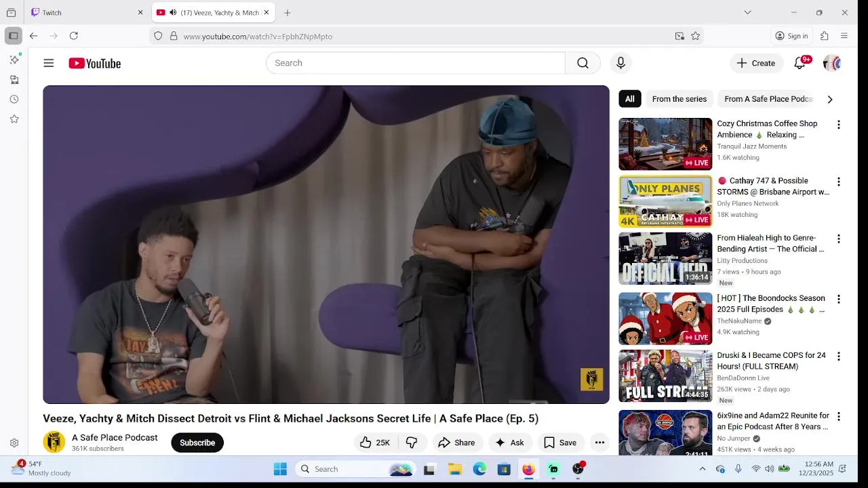Reload the current page
The width and height of the screenshot is (868, 488).
74,36
